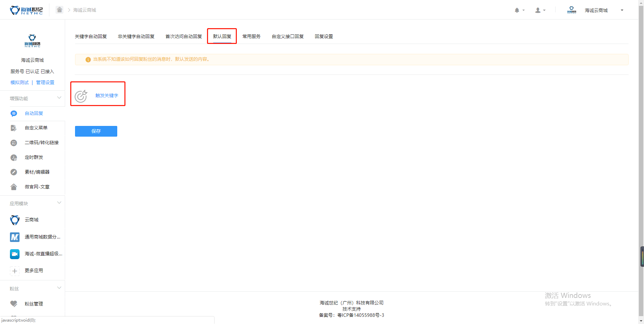This screenshot has height=324, width=644.
Task: Click the 保存 button
Action: [x=96, y=131]
